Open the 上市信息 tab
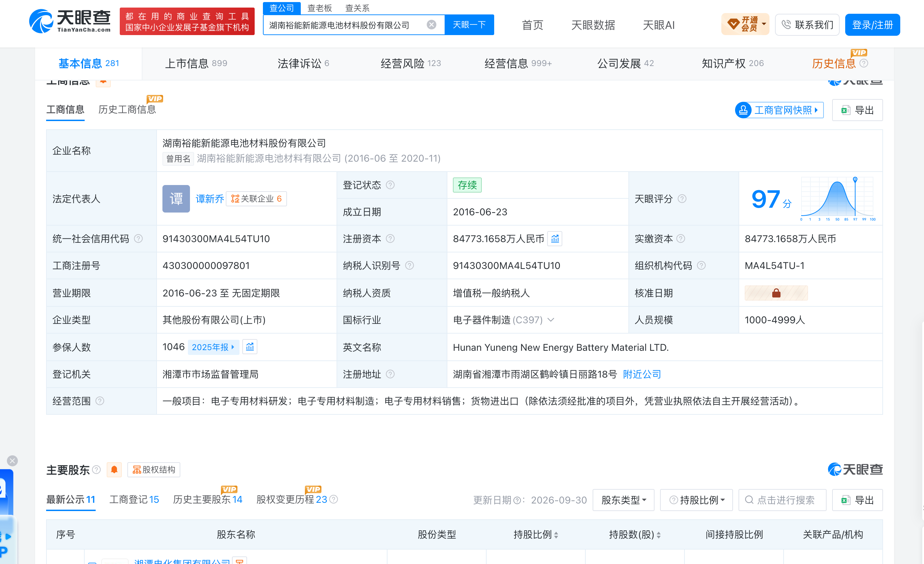924x564 pixels. click(196, 63)
